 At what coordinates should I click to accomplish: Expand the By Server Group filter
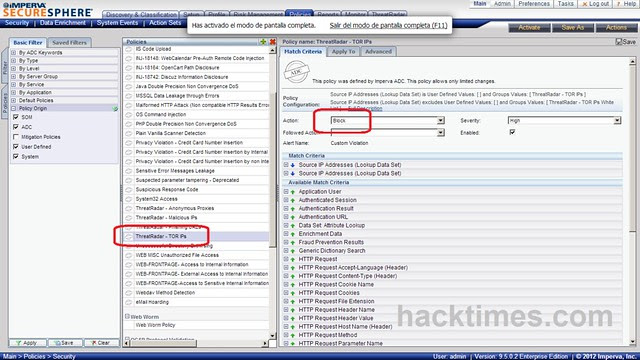(13, 76)
